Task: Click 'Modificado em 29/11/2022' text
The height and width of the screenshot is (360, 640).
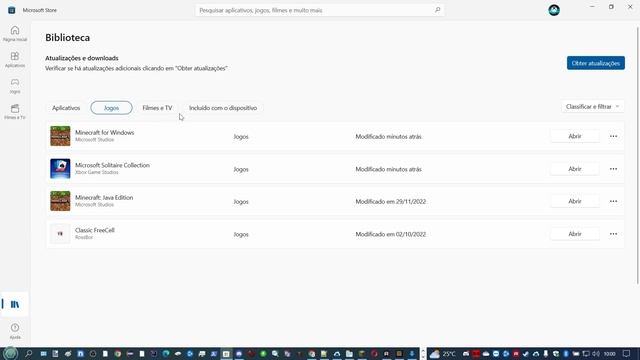Action: coord(391,202)
